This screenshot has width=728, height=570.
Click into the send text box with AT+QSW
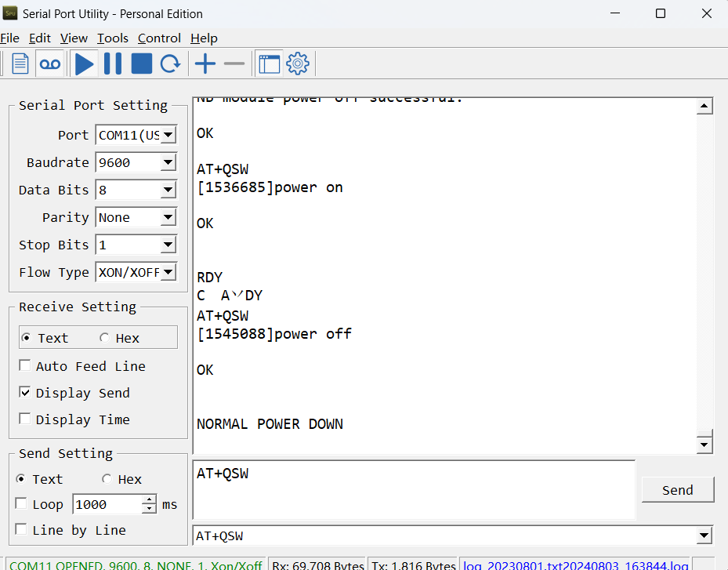pyautogui.click(x=414, y=489)
